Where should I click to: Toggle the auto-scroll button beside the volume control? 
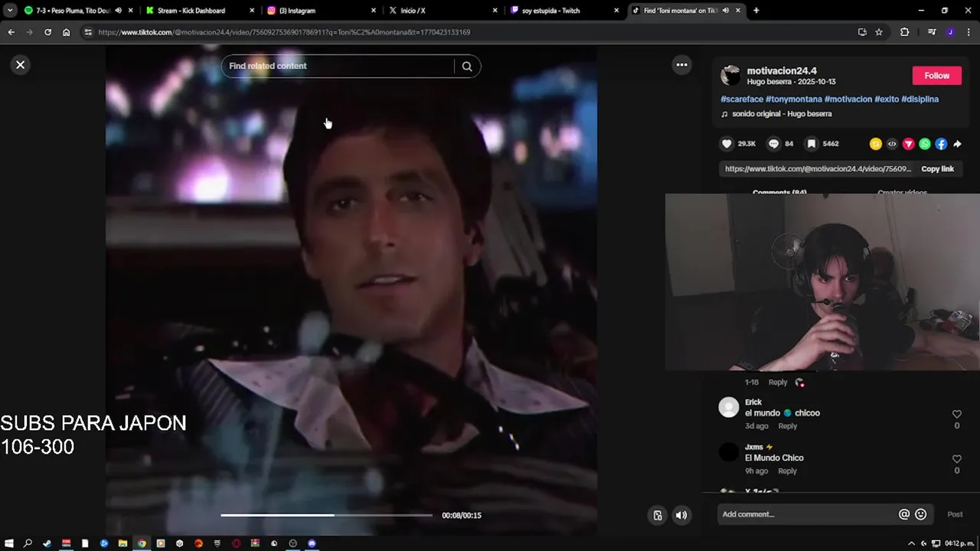(x=657, y=515)
